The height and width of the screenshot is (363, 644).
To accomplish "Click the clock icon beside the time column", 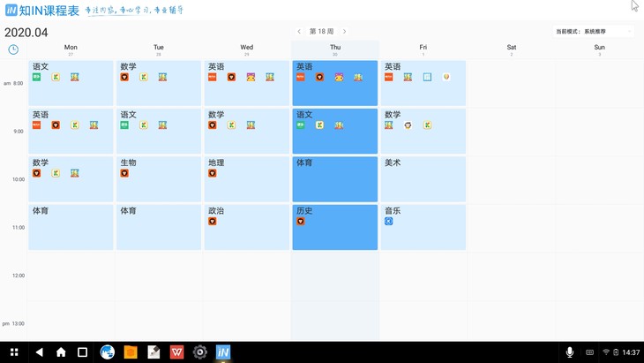I will [x=13, y=49].
